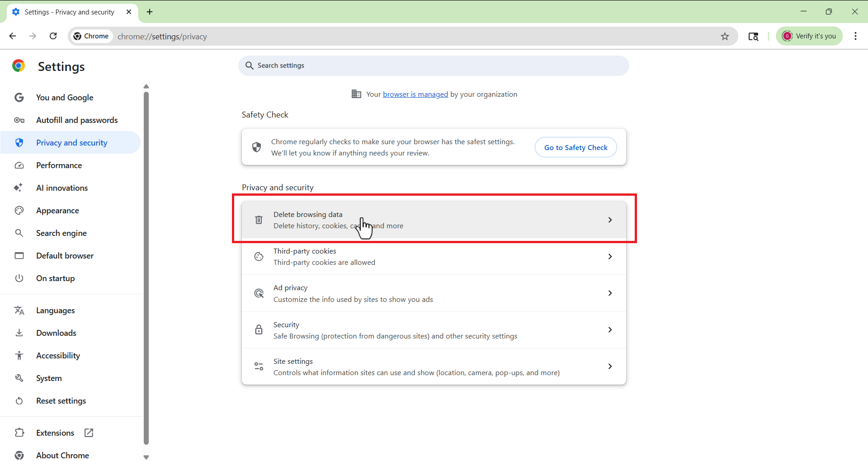Expand Site settings chevron arrow

point(610,367)
